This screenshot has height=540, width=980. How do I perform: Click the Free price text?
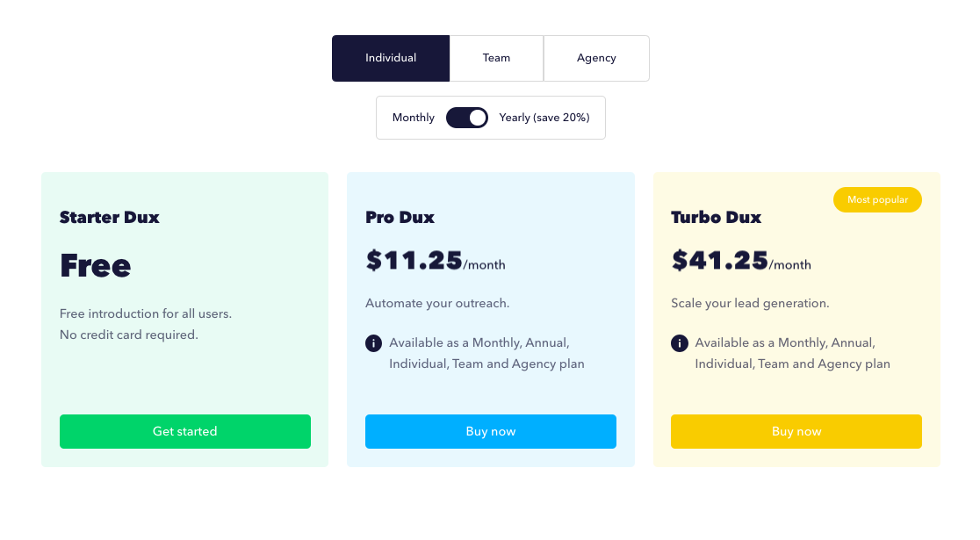click(96, 265)
